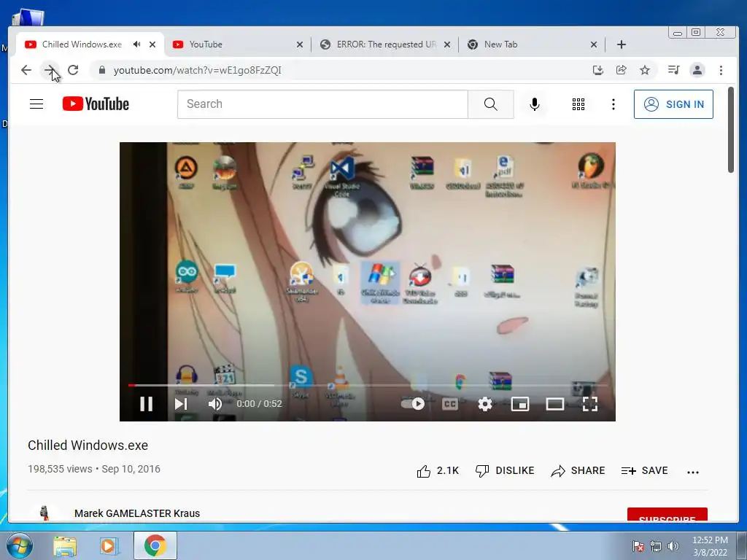Click the page vertical scrollbar
This screenshot has height=560, width=747.
click(x=731, y=130)
